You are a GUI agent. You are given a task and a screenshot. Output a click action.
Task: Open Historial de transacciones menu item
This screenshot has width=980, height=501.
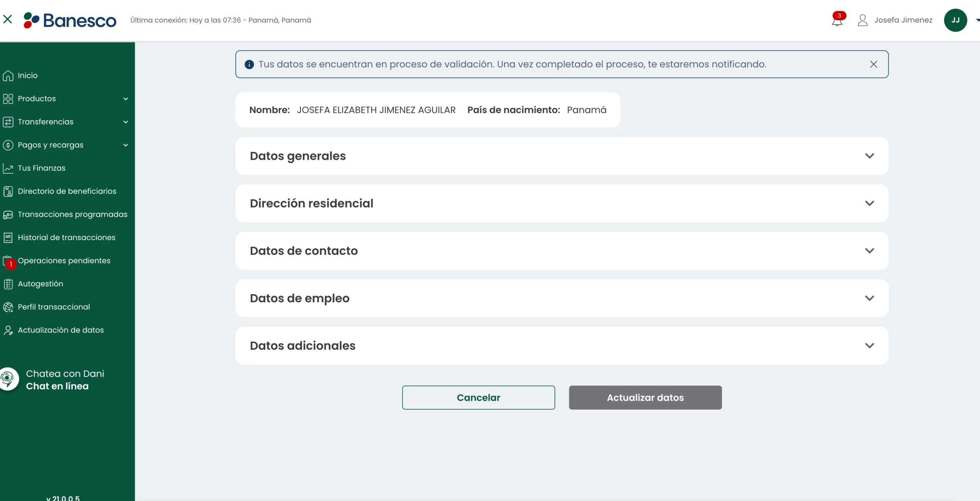tap(67, 237)
